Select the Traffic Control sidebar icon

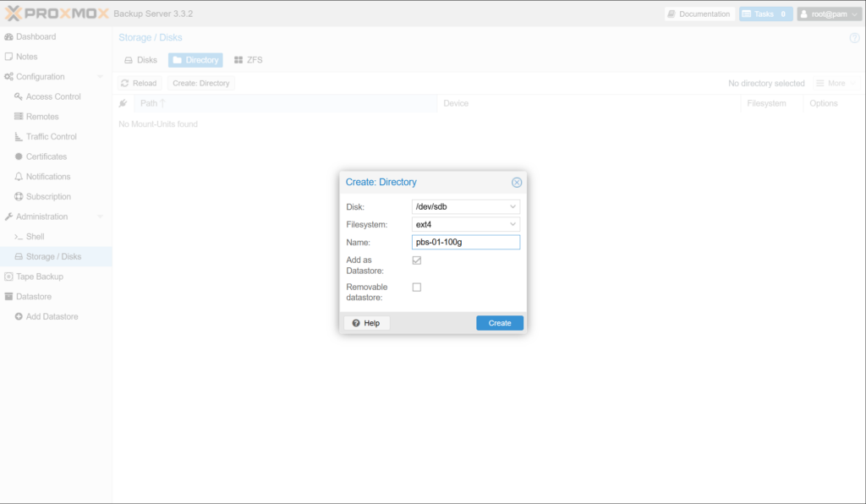pyautogui.click(x=19, y=137)
